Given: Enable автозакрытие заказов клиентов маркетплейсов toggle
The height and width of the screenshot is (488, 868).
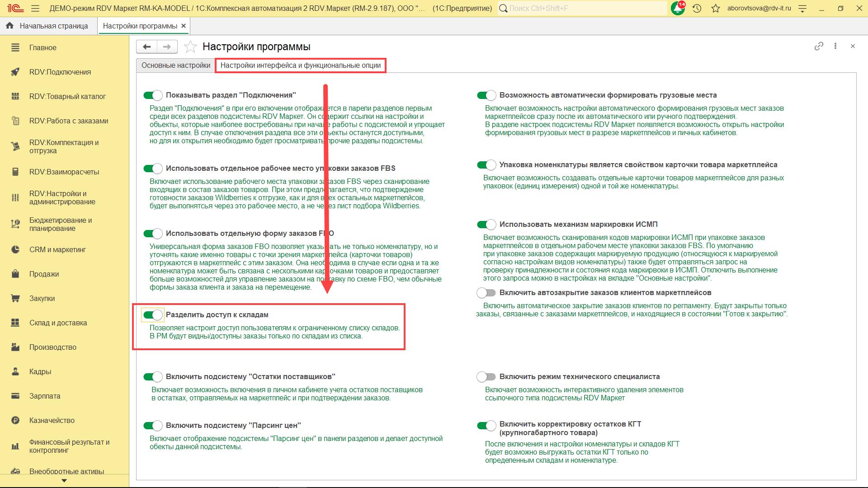Looking at the screenshot, I should tap(486, 293).
